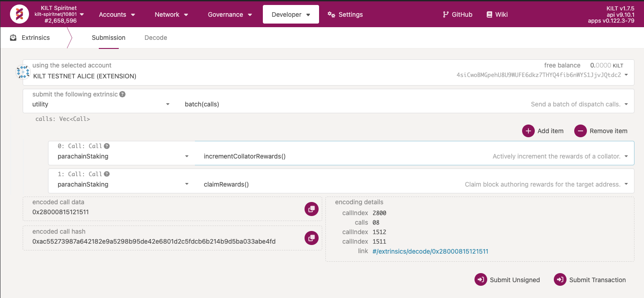Open the Wiki book icon

point(489,14)
